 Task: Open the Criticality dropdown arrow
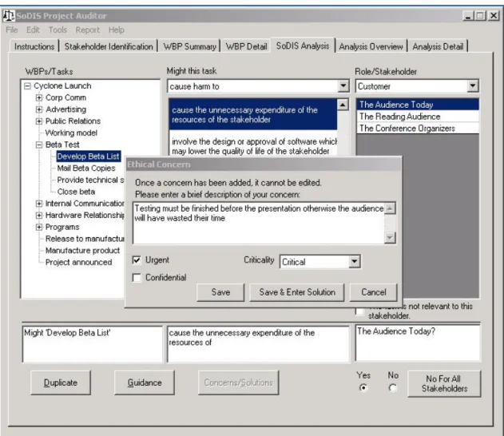click(354, 262)
